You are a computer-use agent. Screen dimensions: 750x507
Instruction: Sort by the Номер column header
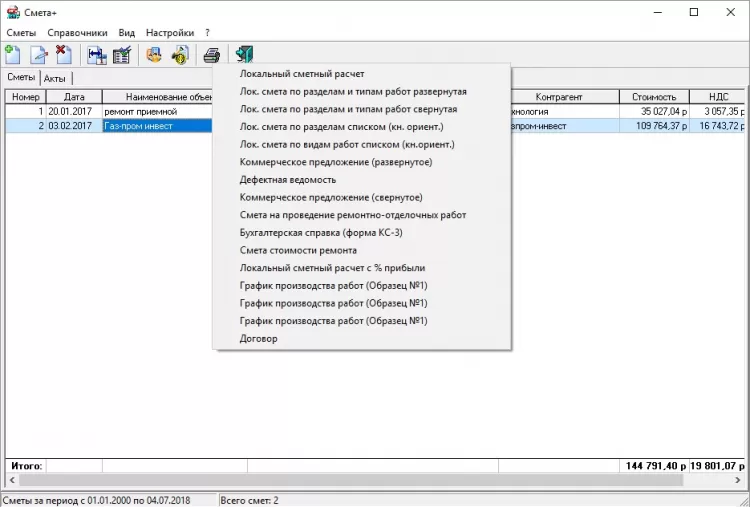tap(26, 97)
